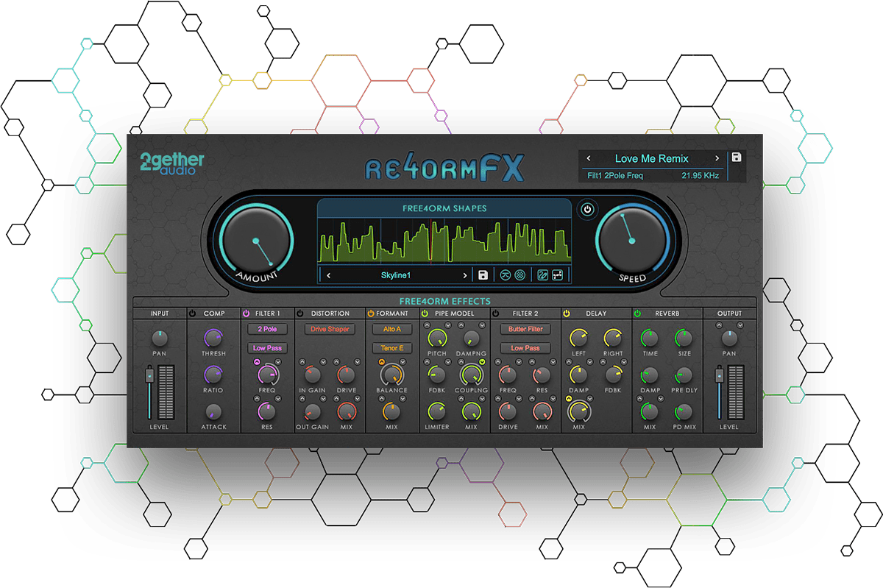Click the Comp THRESH knob
This screenshot has height=588, width=883.
(x=213, y=338)
